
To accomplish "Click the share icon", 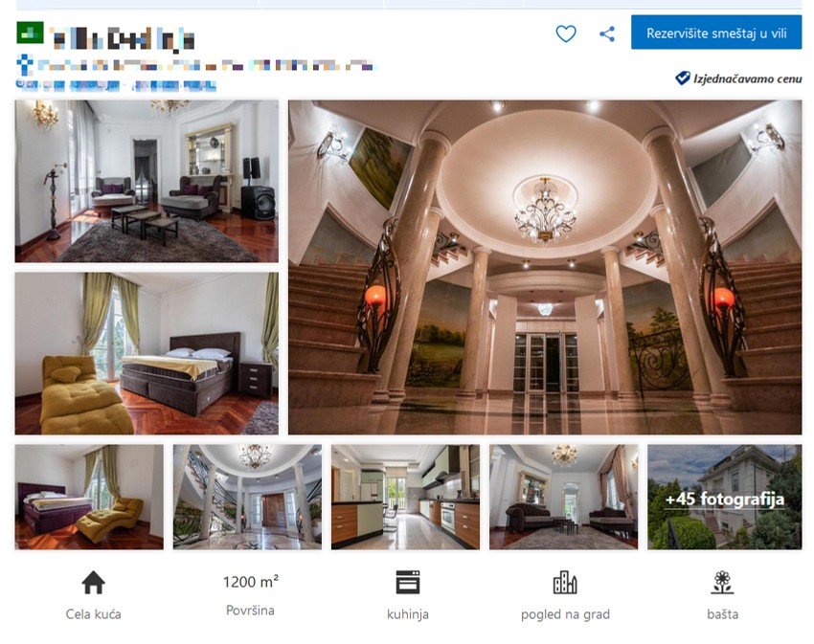I will (607, 34).
